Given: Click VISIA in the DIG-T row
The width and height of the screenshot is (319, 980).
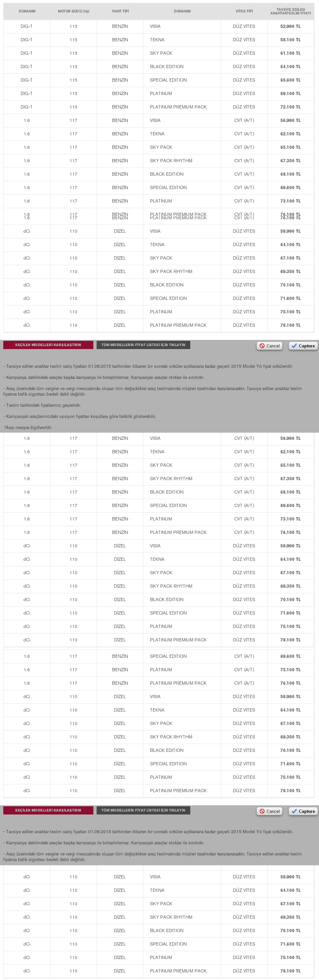Looking at the screenshot, I should 155,26.
